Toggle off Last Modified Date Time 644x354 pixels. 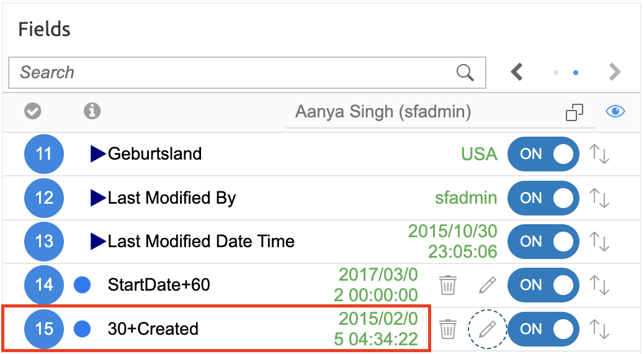543,241
